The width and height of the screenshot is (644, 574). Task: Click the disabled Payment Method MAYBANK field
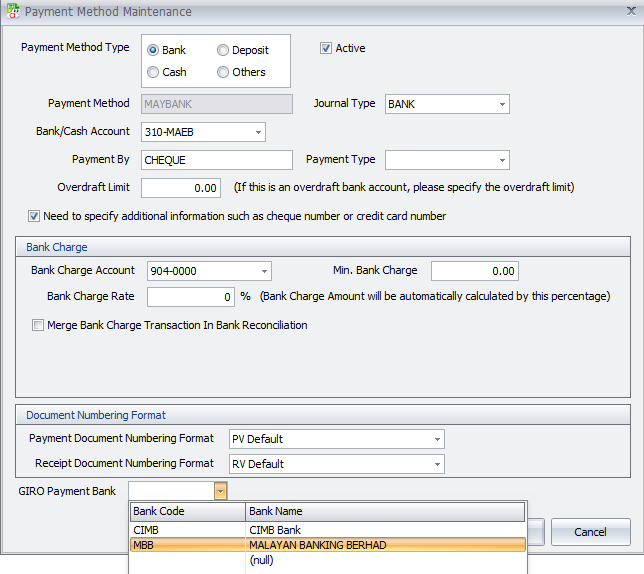(217, 104)
